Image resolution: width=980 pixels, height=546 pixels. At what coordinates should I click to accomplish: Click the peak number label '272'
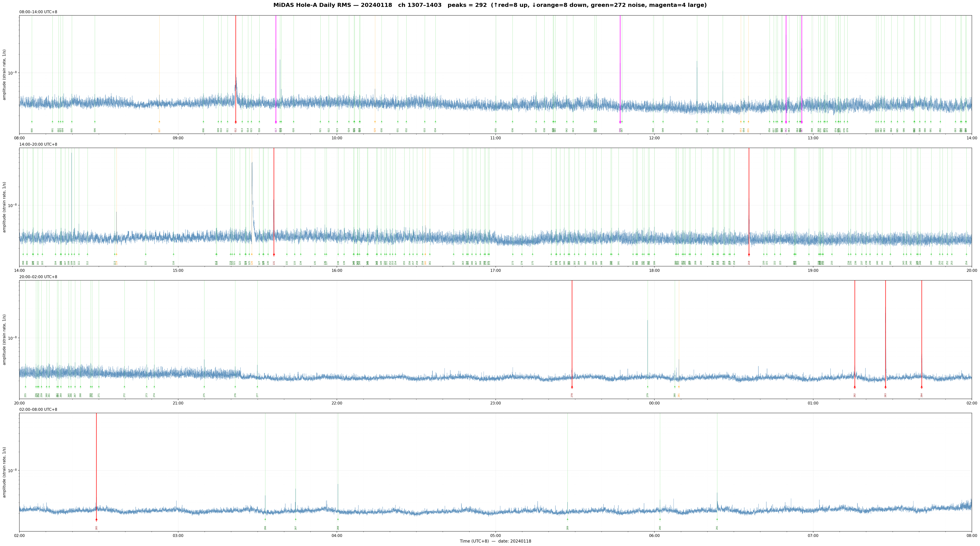tap(124, 395)
